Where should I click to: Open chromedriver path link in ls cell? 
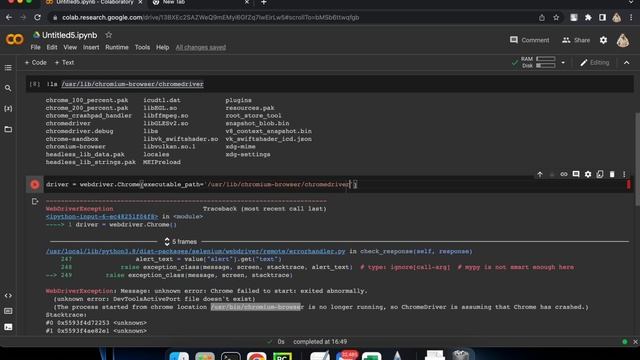132,84
